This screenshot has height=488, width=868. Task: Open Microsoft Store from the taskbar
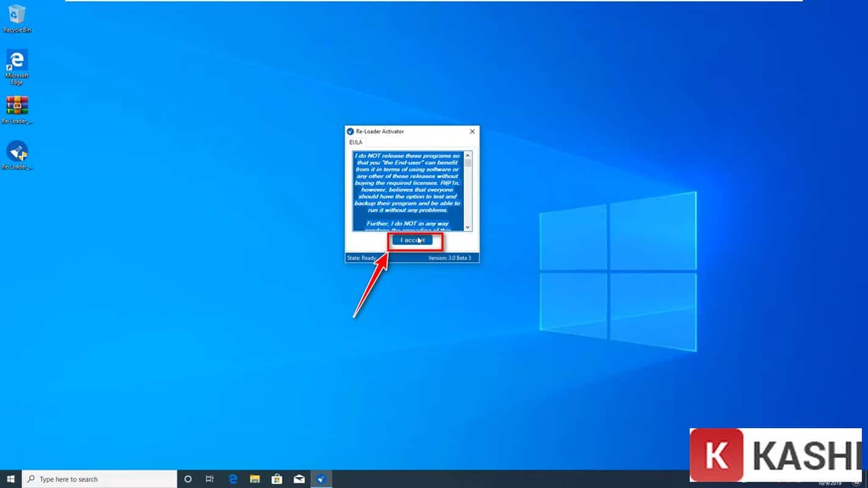tap(277, 479)
